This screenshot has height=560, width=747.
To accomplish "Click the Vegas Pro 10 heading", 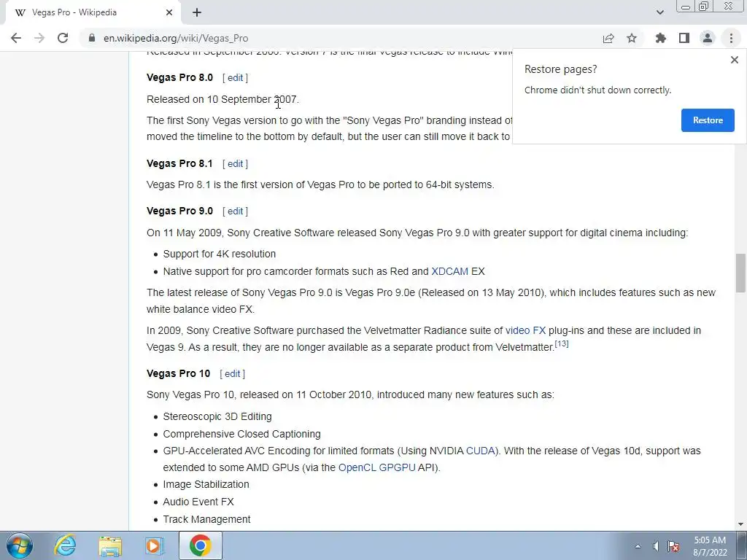I will click(x=178, y=374).
